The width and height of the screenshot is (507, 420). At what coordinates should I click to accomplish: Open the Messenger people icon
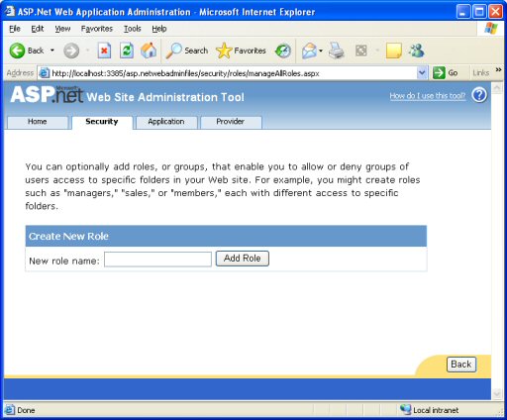pos(416,51)
